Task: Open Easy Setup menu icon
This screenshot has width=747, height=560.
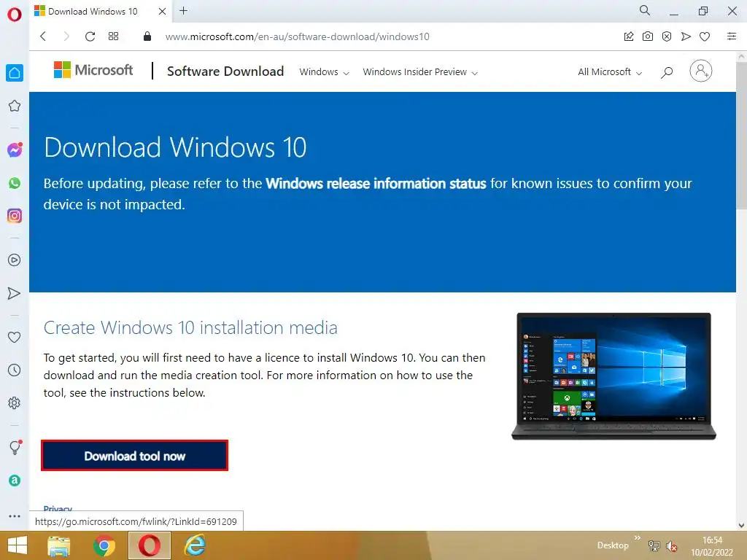Action: [732, 36]
